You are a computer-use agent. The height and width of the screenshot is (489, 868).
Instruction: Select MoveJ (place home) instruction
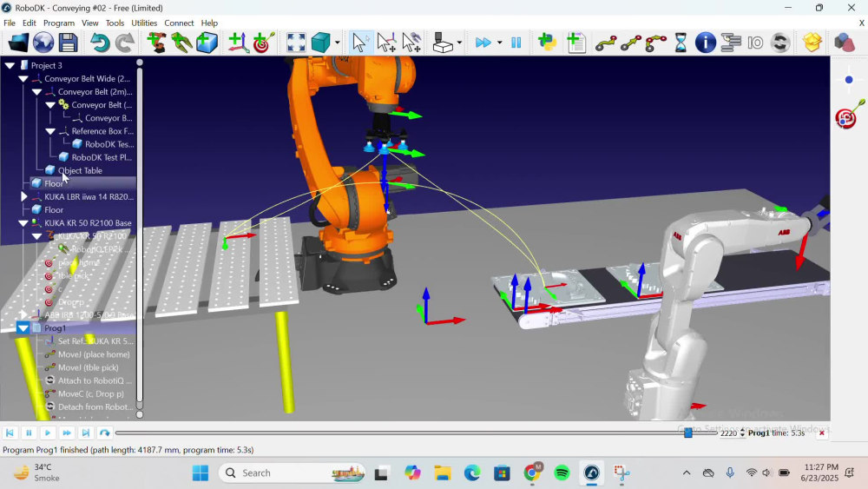pyautogui.click(x=94, y=354)
